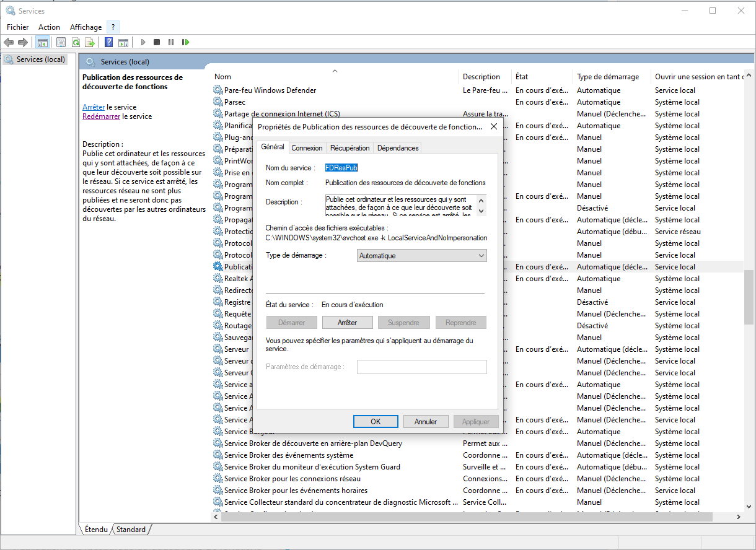Click the gear icon next to Registre row

(218, 302)
